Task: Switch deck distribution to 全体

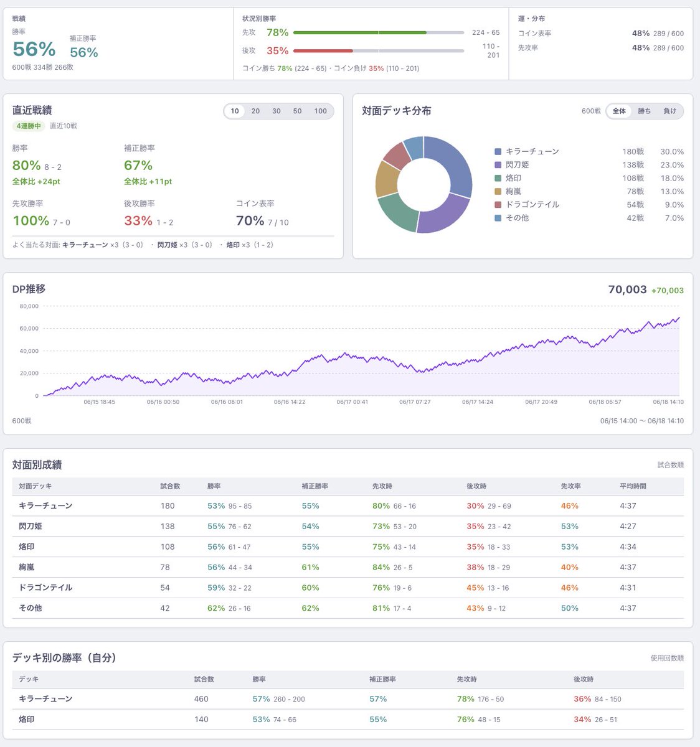Action: (619, 111)
